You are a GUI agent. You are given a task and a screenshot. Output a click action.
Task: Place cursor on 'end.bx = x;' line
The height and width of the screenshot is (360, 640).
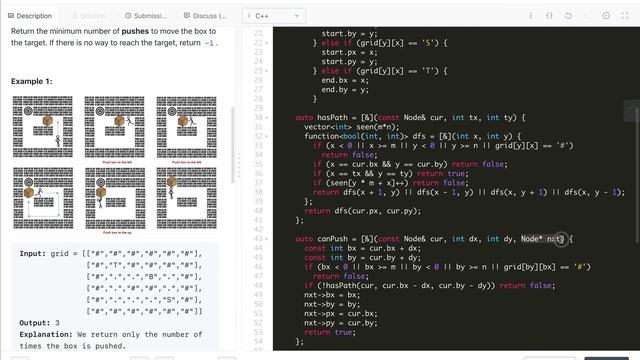(x=345, y=80)
